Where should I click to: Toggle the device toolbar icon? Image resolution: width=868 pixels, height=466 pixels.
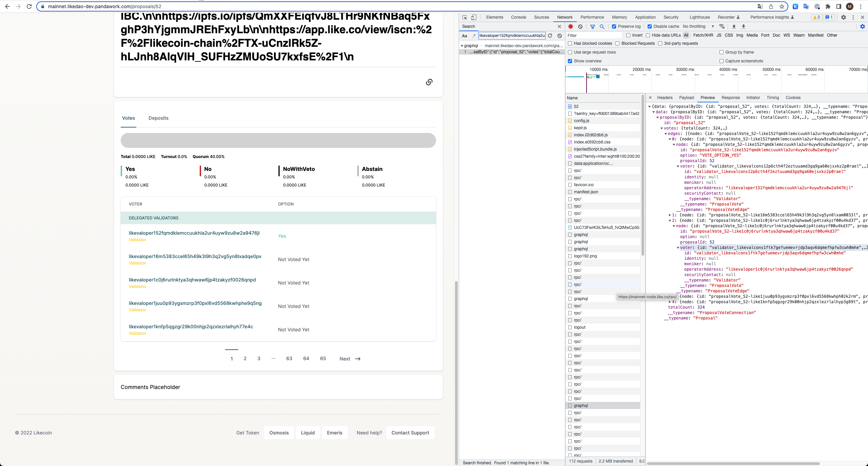pyautogui.click(x=474, y=17)
